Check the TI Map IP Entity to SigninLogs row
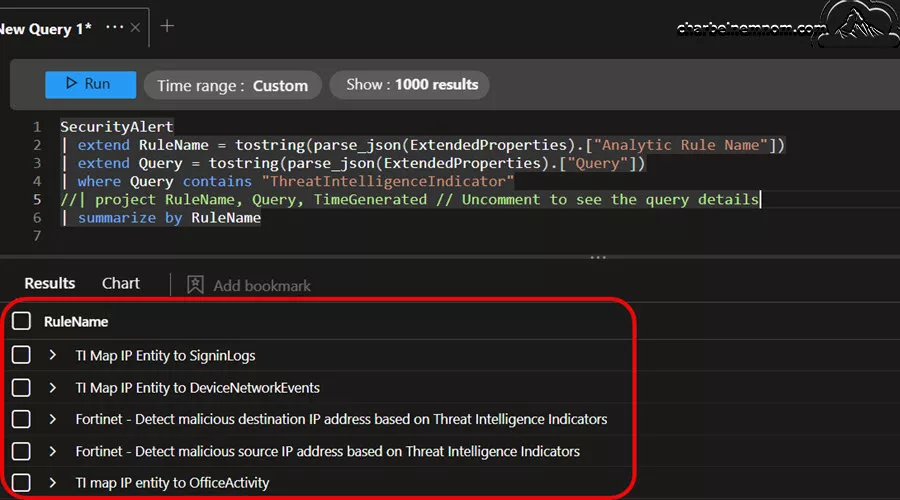900x500 pixels. tap(21, 355)
